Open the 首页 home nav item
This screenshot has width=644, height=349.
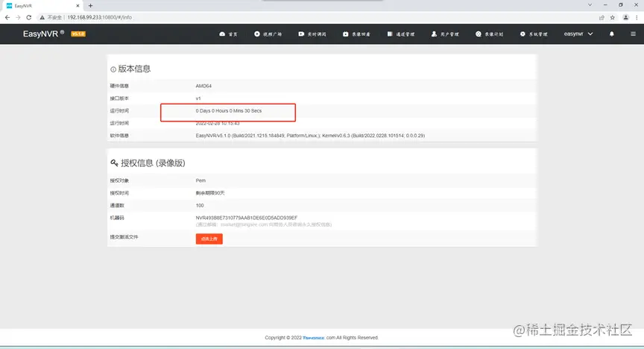(x=228, y=34)
